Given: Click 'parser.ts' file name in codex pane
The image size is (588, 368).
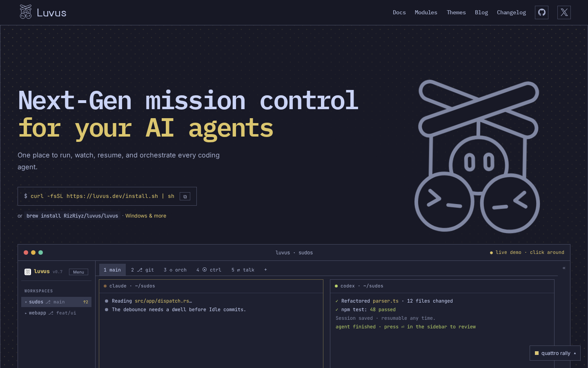Looking at the screenshot, I should (385, 301).
